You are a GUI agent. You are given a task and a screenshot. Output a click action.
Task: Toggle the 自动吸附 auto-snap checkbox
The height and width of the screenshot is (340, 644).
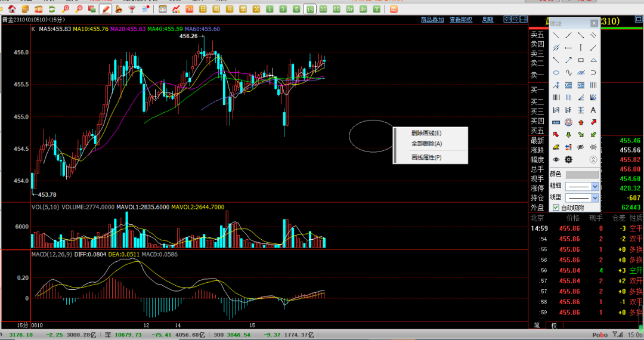click(556, 208)
